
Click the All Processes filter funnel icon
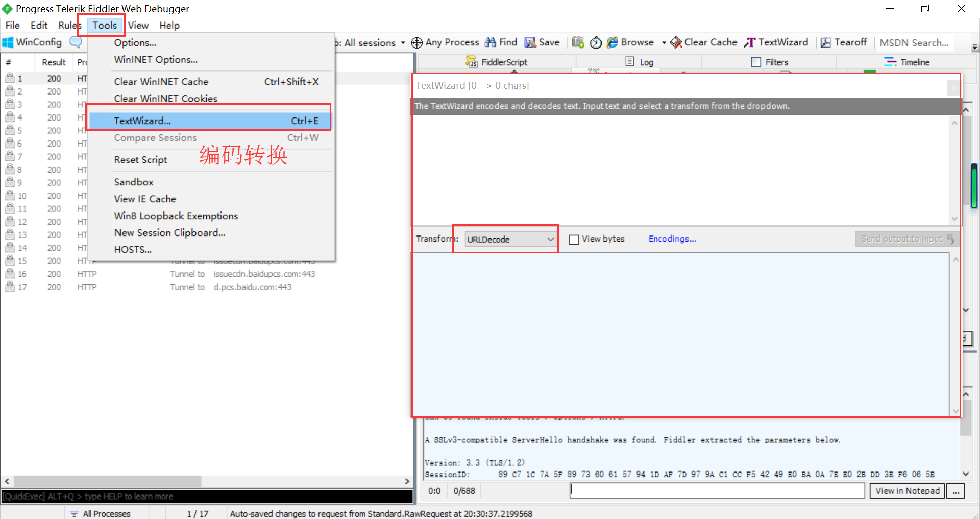click(x=74, y=514)
